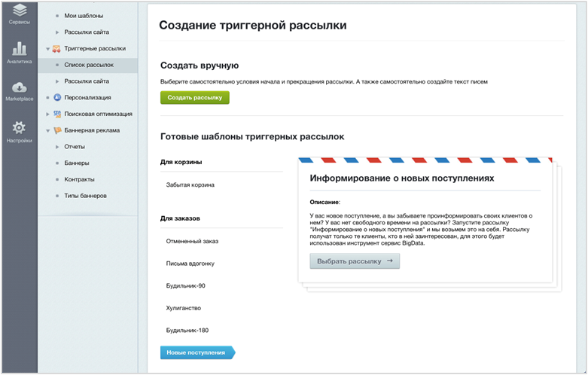Click the Для заказов group heading
The image size is (588, 375).
(180, 218)
